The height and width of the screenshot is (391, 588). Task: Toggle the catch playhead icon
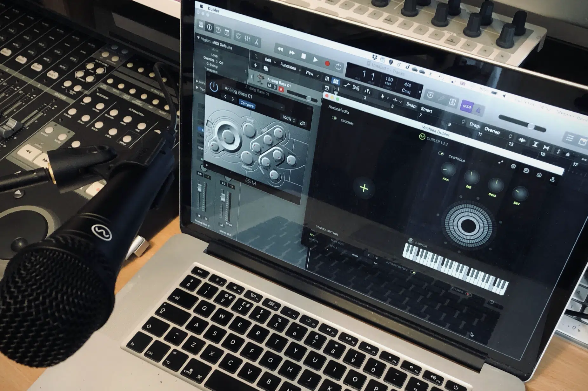click(367, 91)
